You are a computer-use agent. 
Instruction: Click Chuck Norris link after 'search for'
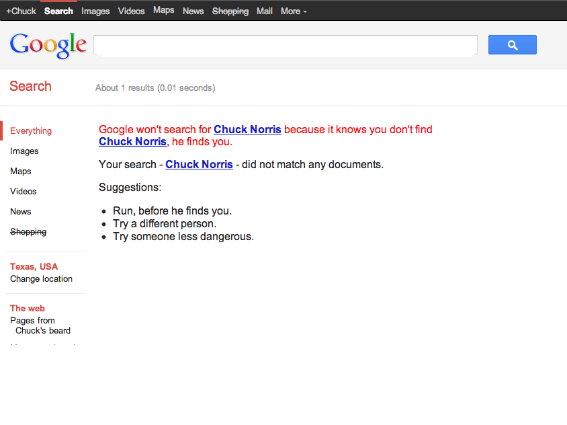point(247,129)
